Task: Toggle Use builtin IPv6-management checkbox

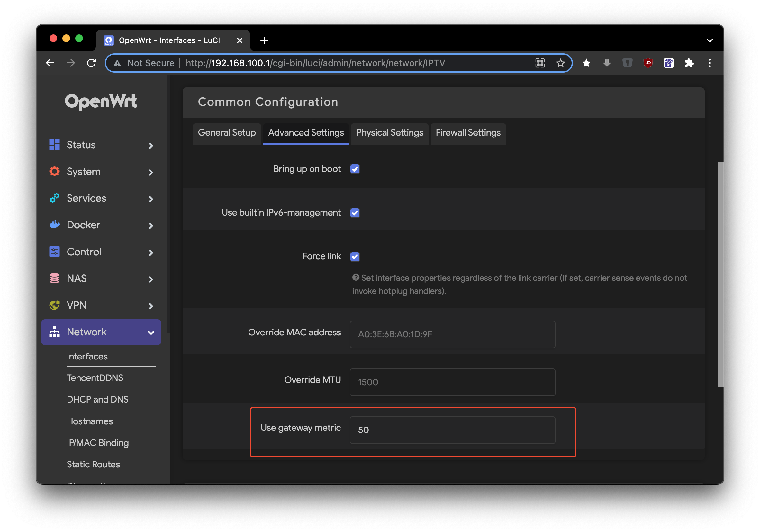Action: coord(355,213)
